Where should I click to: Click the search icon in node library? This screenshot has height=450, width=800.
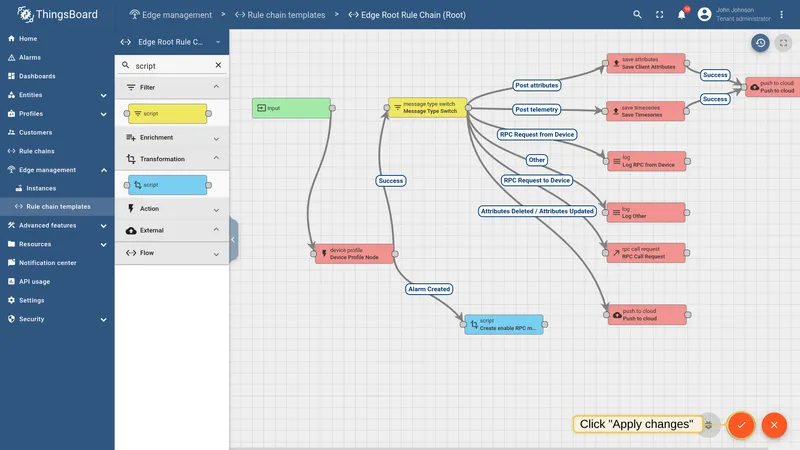126,65
